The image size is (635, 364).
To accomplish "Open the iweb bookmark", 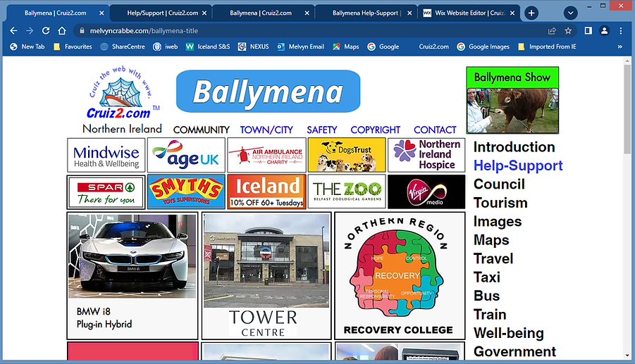I will click(x=165, y=46).
